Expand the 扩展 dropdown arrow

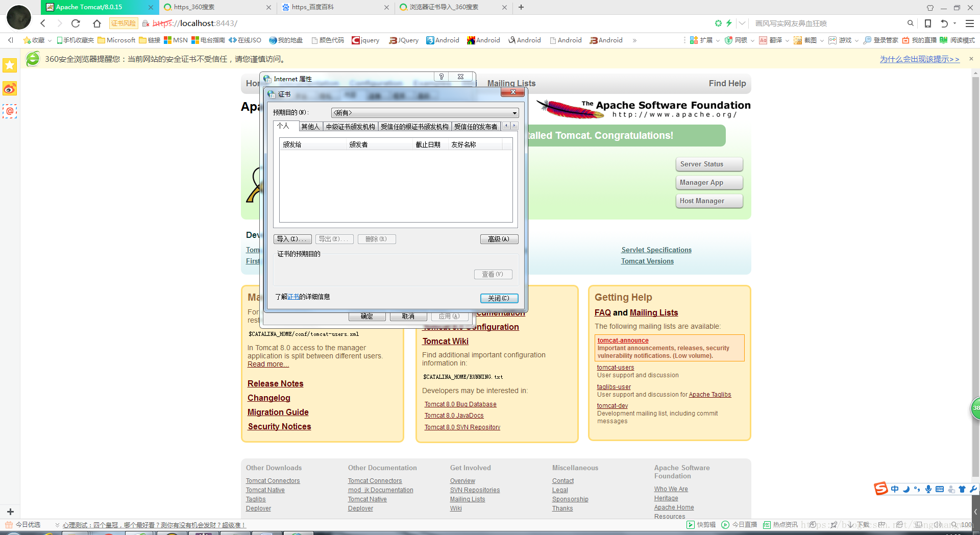718,40
